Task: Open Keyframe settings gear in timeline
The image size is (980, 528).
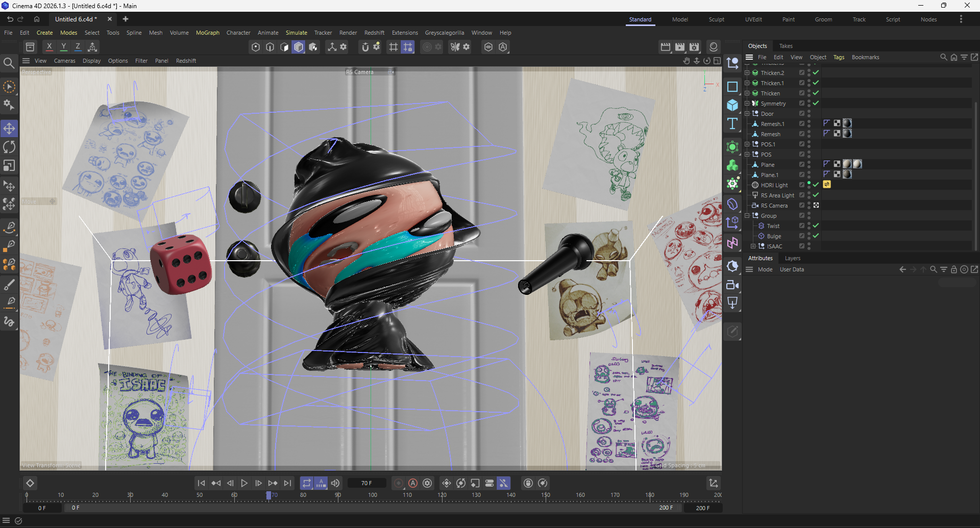Action: [x=428, y=483]
